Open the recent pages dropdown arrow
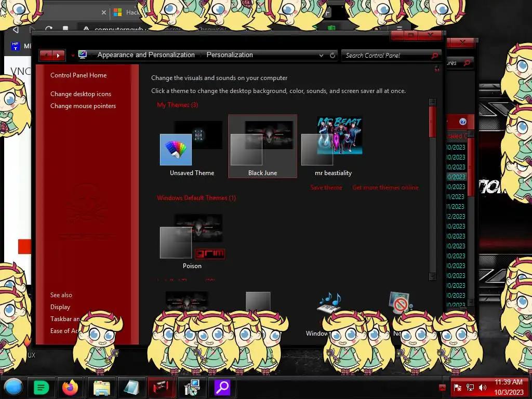 73,55
